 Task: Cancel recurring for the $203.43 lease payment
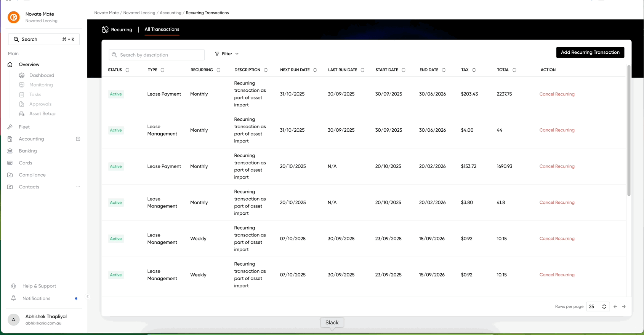[x=557, y=94]
